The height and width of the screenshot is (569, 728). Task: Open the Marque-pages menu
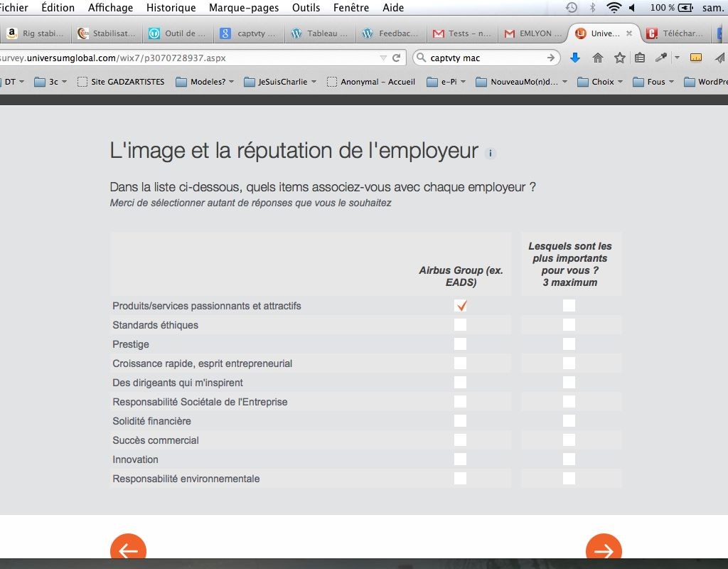(x=244, y=7)
